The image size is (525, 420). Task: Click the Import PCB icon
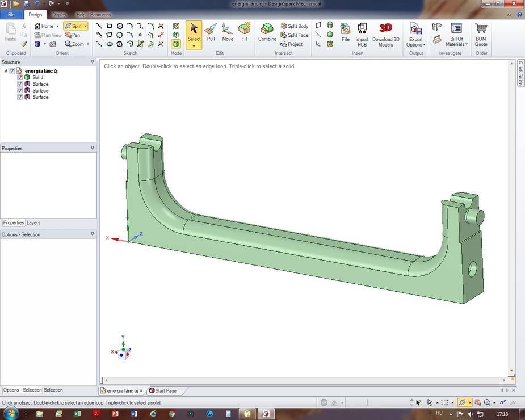click(362, 34)
